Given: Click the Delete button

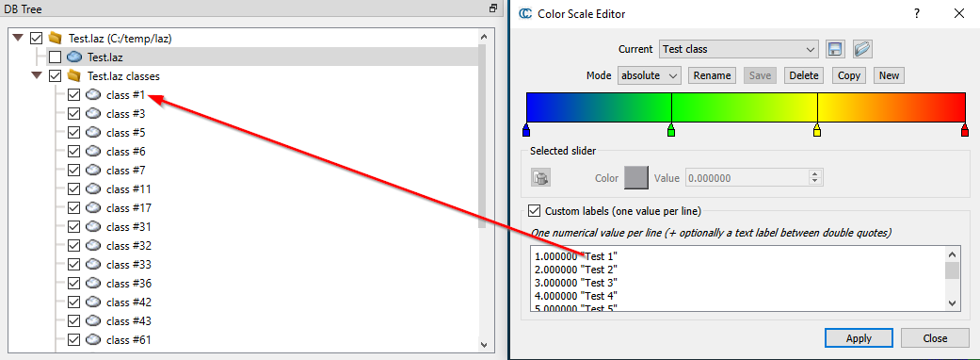Looking at the screenshot, I should [804, 75].
